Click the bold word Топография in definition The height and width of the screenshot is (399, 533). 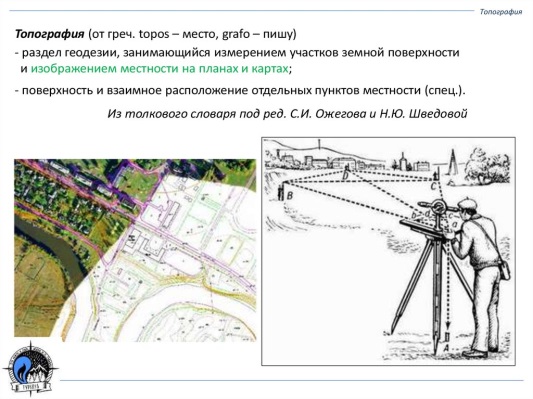pyautogui.click(x=49, y=34)
